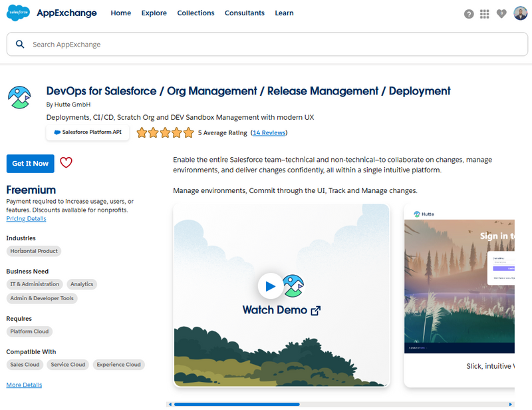Click the blue carousel scrollbar thumb
Screen dimensions: 532x410
pyautogui.click(x=237, y=404)
